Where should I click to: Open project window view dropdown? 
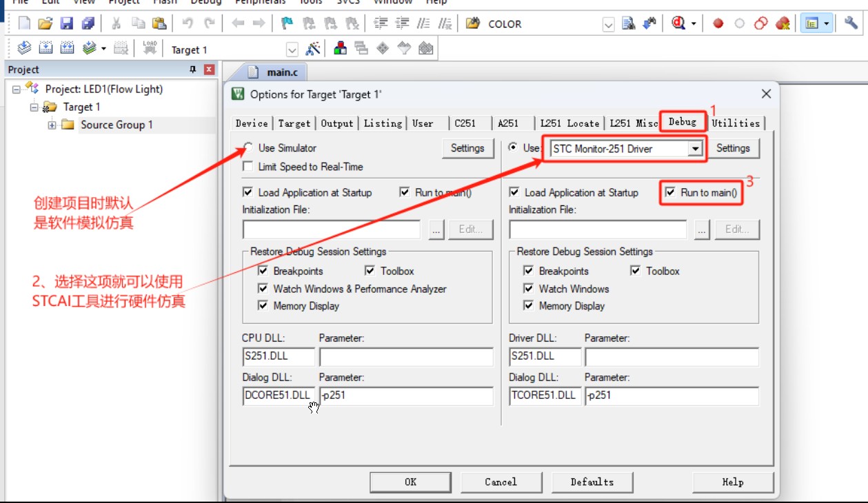pos(826,23)
